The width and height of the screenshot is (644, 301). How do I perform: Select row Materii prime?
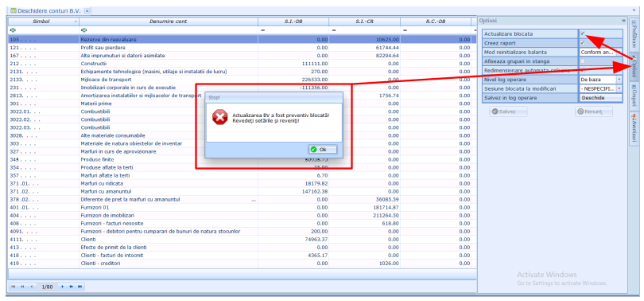point(242,104)
